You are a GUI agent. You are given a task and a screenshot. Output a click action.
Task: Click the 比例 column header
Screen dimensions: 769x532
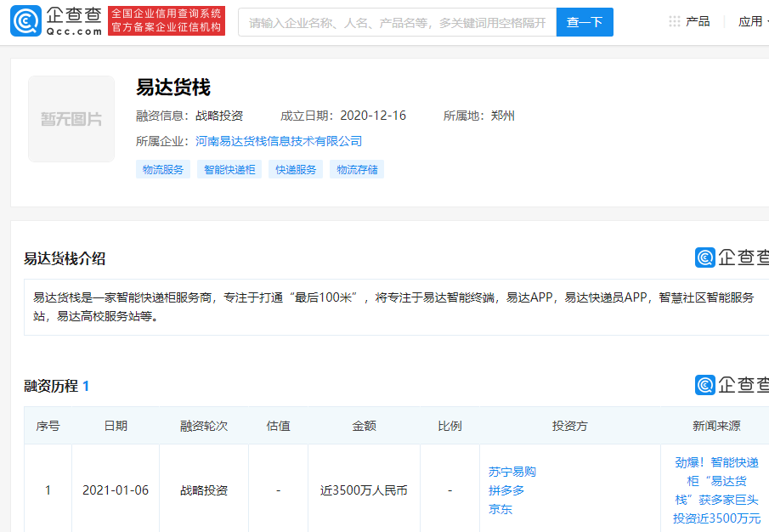pyautogui.click(x=450, y=426)
